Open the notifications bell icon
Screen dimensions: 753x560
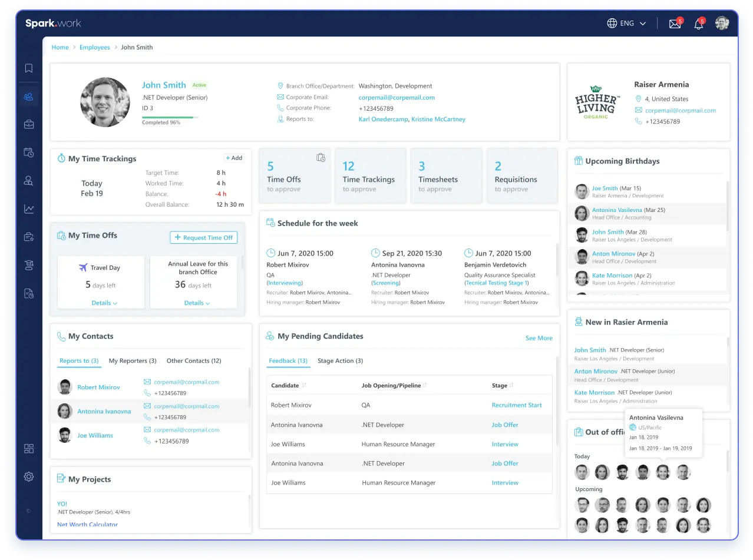coord(699,24)
